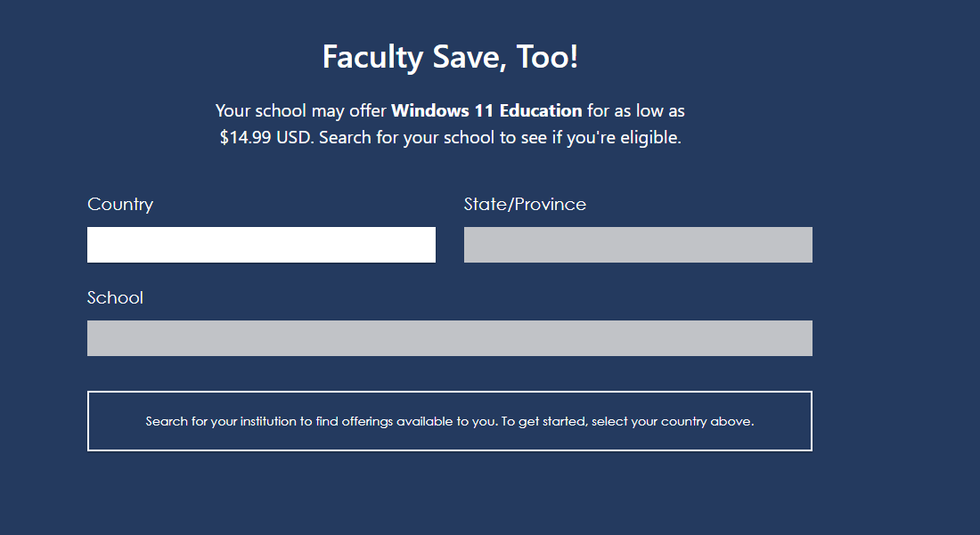Click the "School" field label
Viewport: 980px width, 535px height.
[x=115, y=297]
